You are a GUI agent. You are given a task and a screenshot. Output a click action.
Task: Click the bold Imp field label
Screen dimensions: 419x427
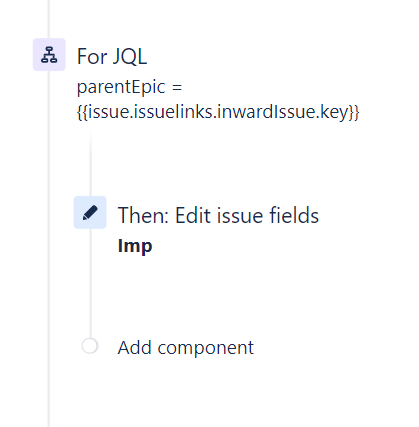click(x=135, y=246)
